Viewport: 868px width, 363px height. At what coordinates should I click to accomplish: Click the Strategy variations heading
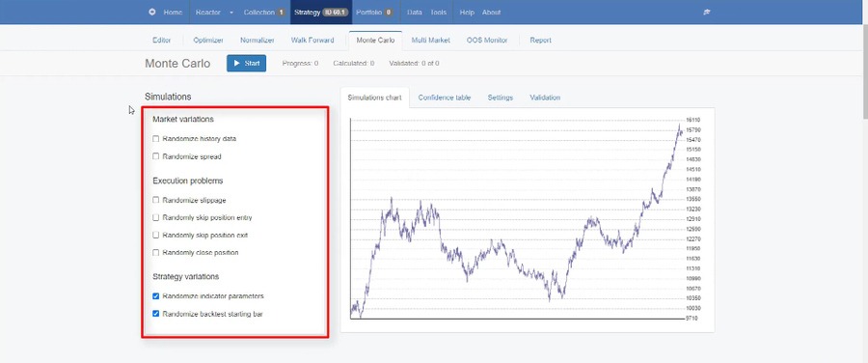pos(185,276)
